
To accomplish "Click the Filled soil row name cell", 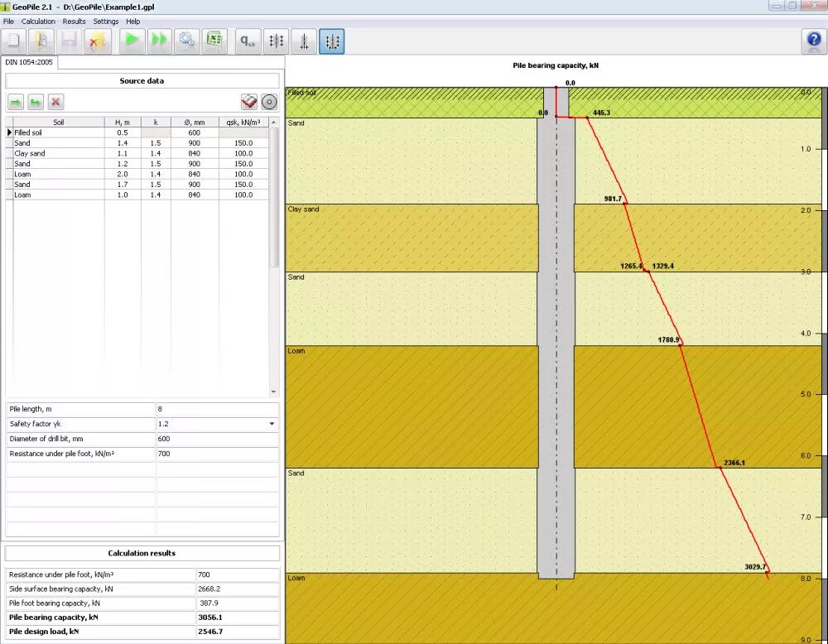I will coord(58,132).
